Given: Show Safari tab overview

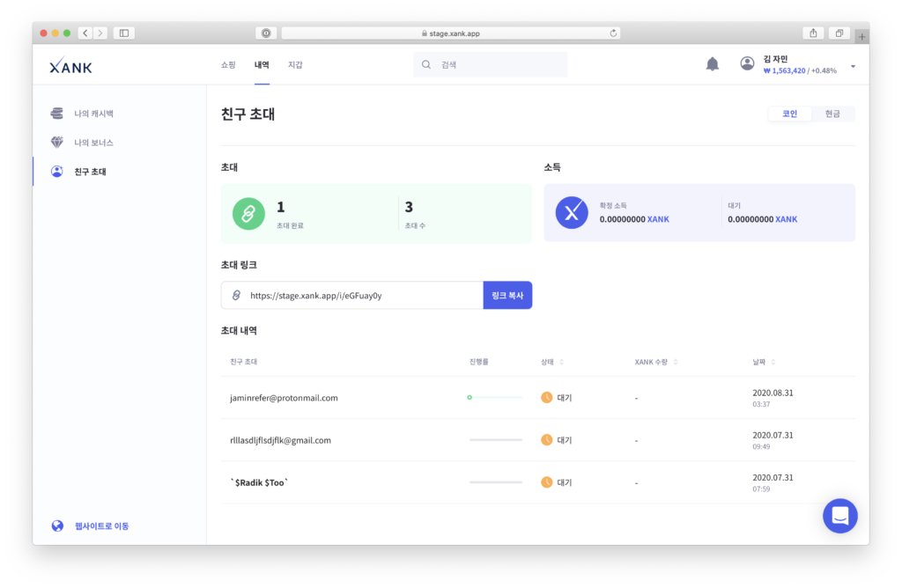Looking at the screenshot, I should click(839, 33).
